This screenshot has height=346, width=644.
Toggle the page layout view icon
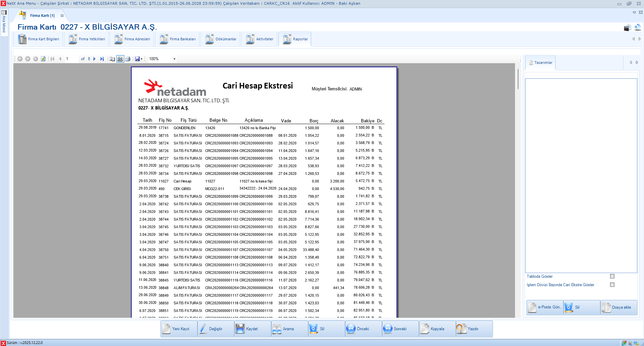click(112, 59)
